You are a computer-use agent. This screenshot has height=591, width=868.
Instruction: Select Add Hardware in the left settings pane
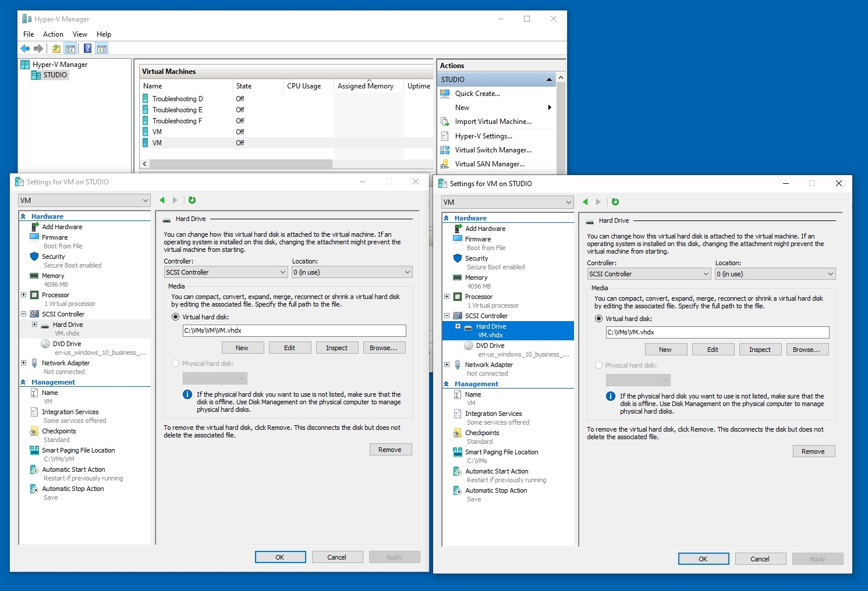point(62,227)
